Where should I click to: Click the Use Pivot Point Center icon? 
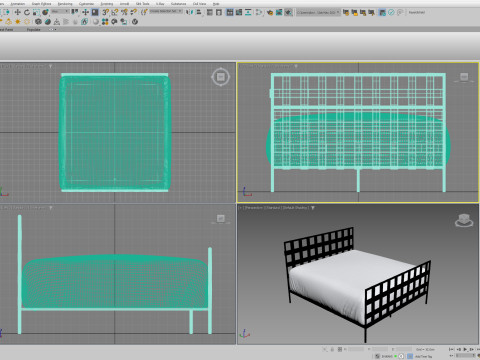tap(75, 12)
